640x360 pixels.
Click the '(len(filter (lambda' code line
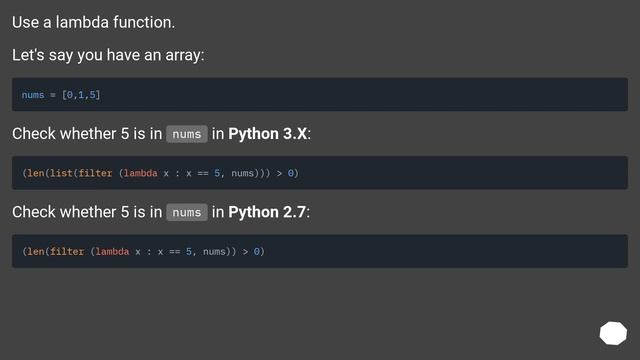320,251
